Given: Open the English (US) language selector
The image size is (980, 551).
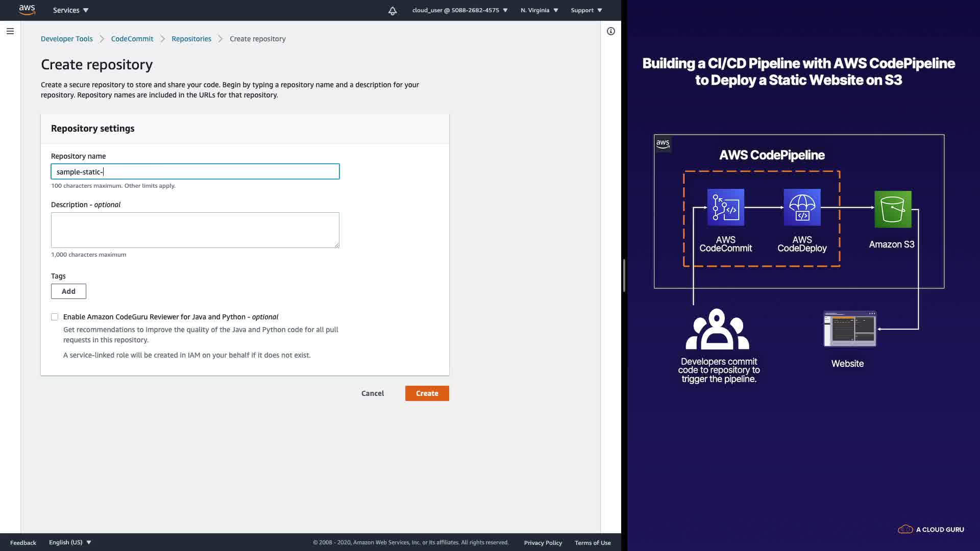Looking at the screenshot, I should tap(70, 542).
